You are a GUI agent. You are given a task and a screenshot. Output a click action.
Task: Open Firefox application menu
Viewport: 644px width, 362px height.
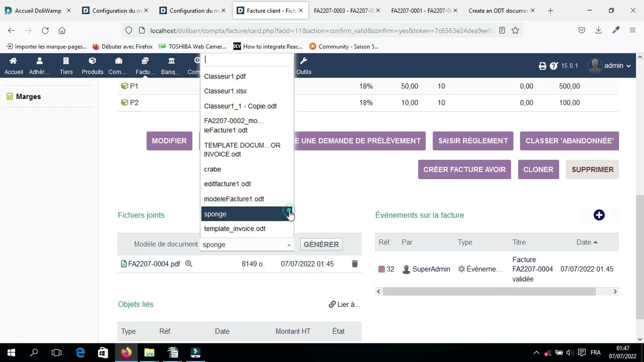(632, 31)
